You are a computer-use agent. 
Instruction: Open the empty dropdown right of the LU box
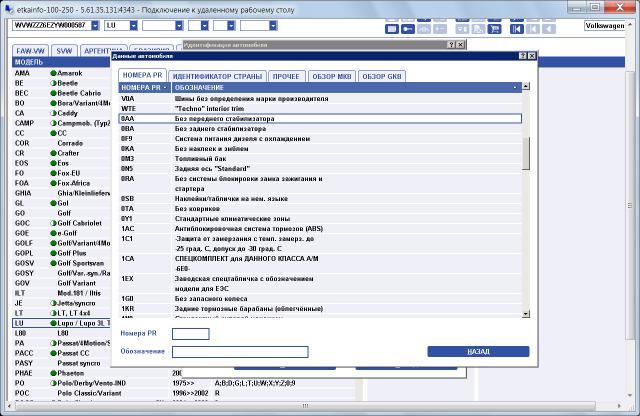point(179,25)
